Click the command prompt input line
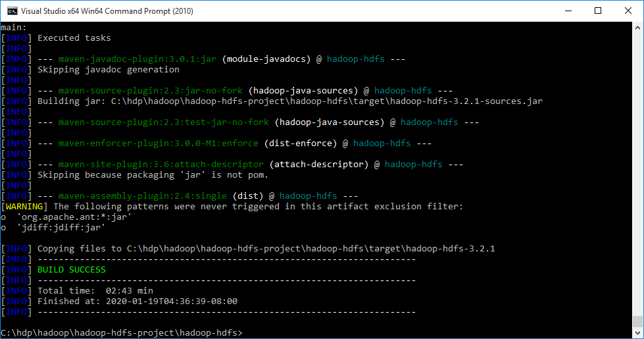The width and height of the screenshot is (644, 339). click(x=122, y=332)
